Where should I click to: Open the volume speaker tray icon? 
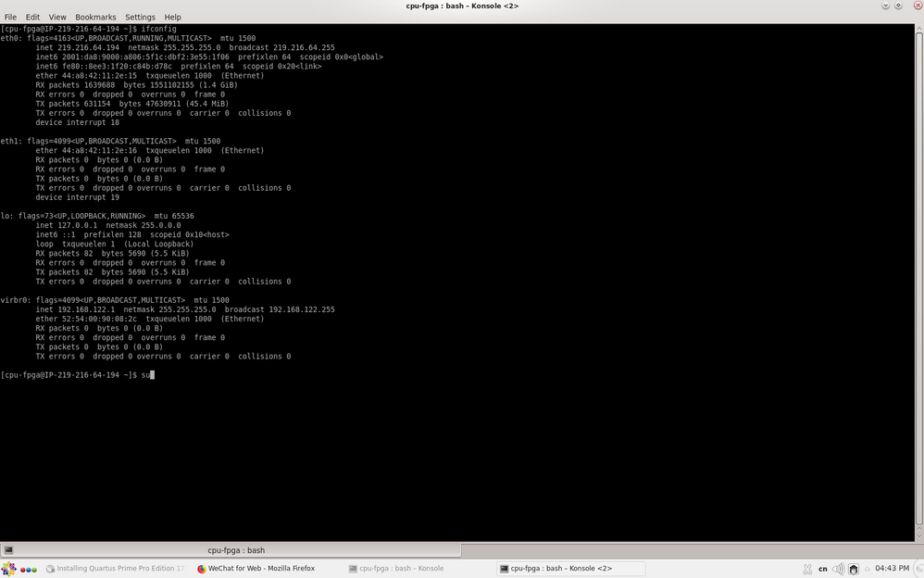[837, 569]
